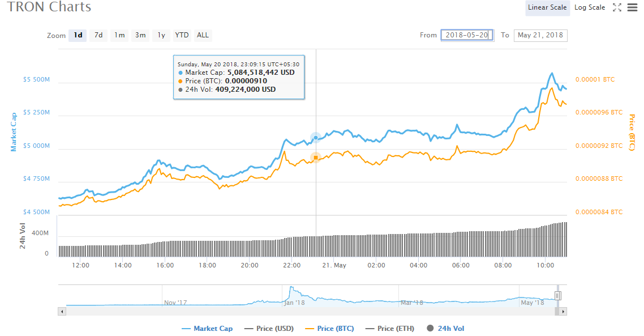Click the navigator scrollbar track
Image resolution: width=644 pixels, height=336 pixels.
[310, 312]
